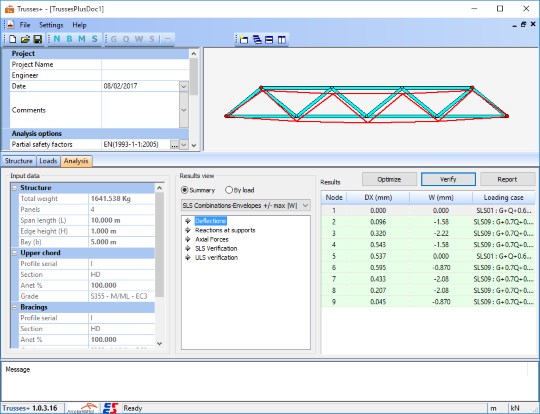The height and width of the screenshot is (414, 540).
Task: Switch to the Structure tab
Action: click(19, 161)
